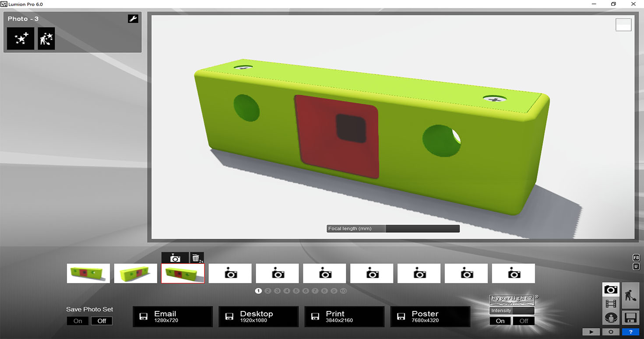Viewport: 644px width, 339px height.
Task: Click the play triangle button at bottom right
Action: (x=591, y=332)
